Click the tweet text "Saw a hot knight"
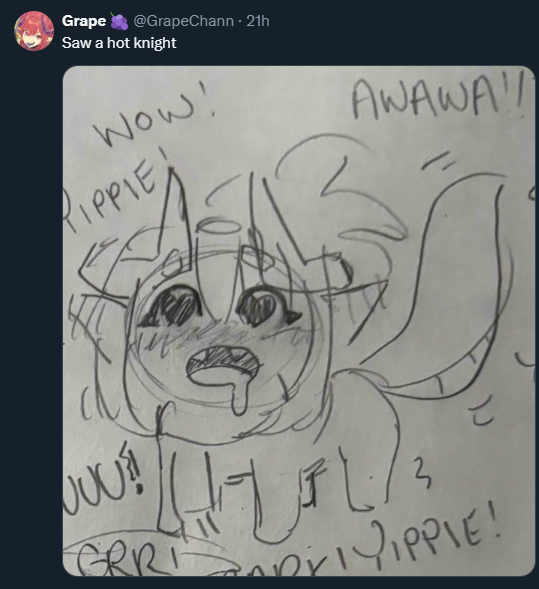539x589 pixels. pos(119,43)
